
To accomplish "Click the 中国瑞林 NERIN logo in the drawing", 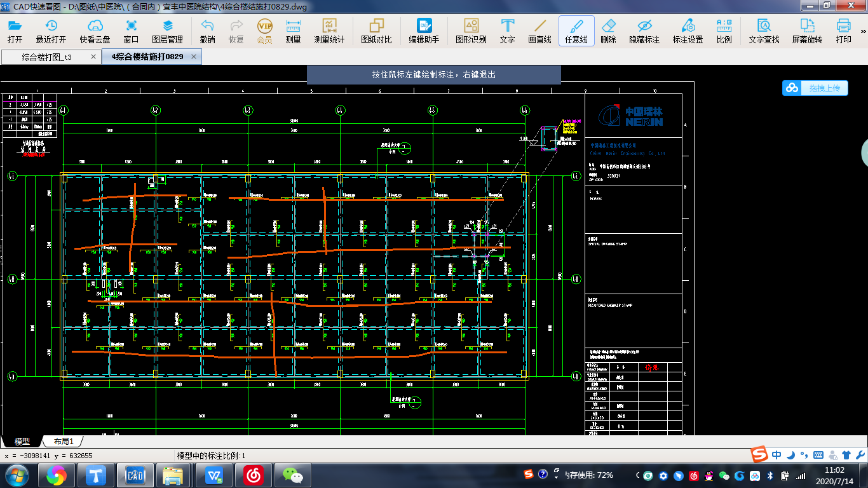I will pos(632,116).
